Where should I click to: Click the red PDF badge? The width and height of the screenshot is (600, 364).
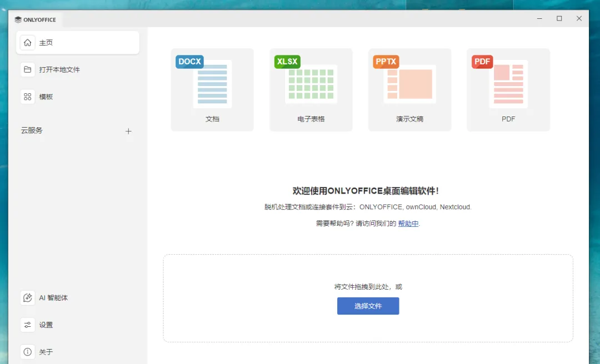[482, 62]
